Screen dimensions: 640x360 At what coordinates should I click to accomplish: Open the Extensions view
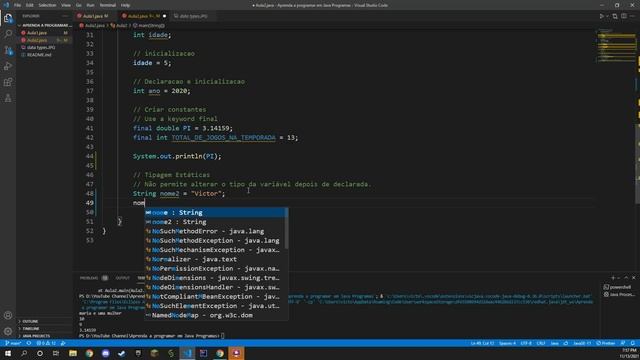[8, 82]
